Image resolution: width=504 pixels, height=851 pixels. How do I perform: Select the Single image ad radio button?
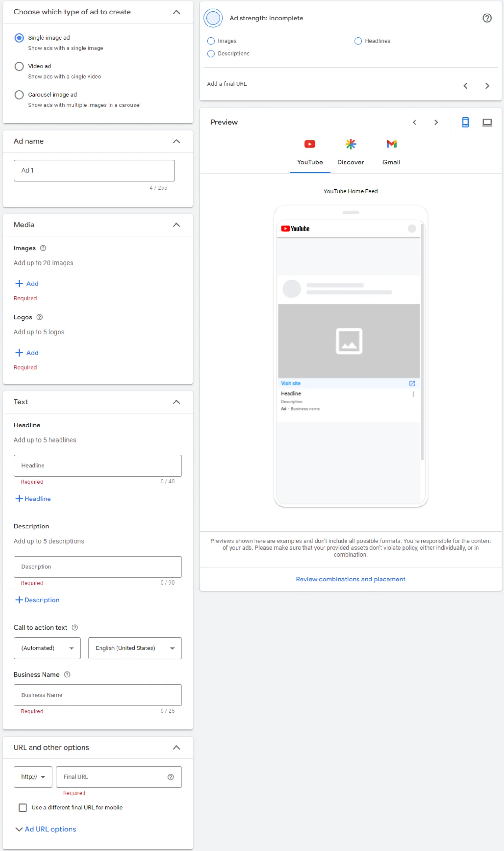(x=19, y=38)
